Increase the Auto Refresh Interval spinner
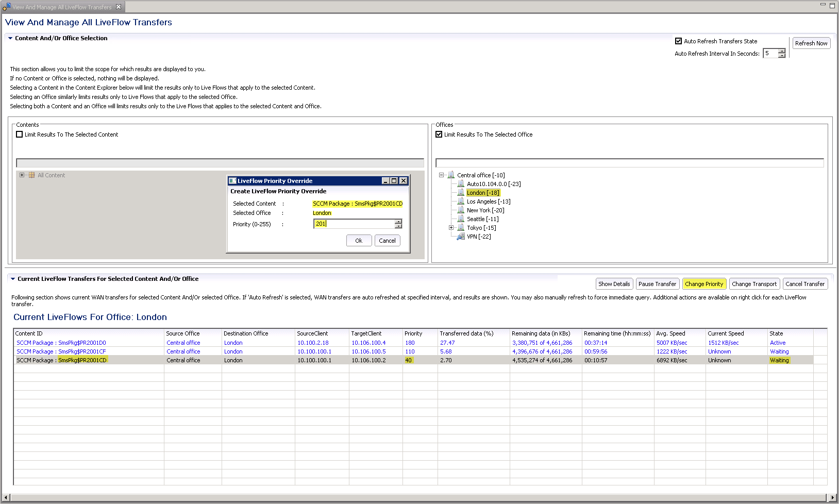839x504 pixels. pyautogui.click(x=782, y=51)
